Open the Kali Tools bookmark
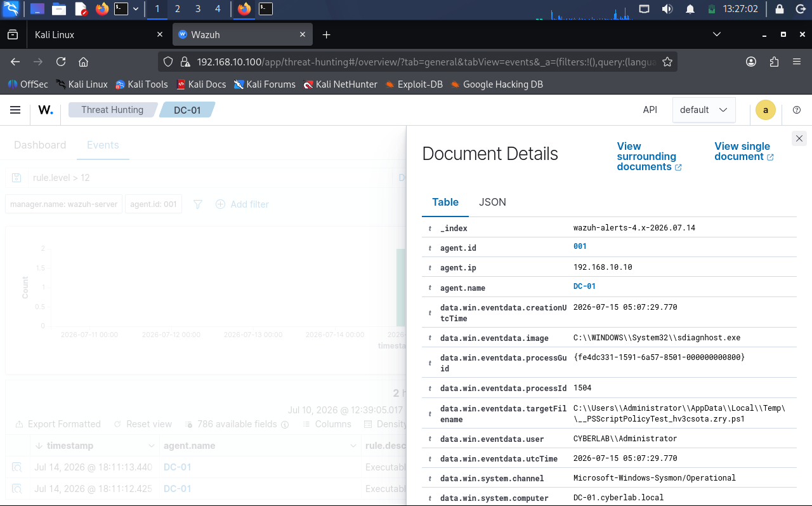Viewport: 812px width, 506px height. 141,84
